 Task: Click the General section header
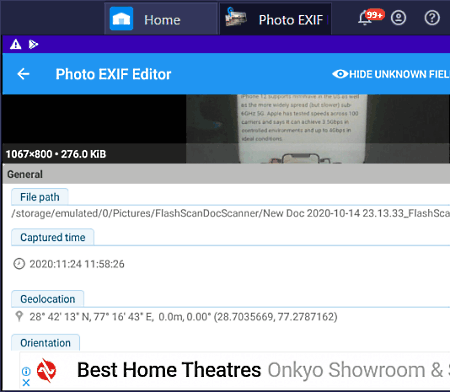[226, 174]
